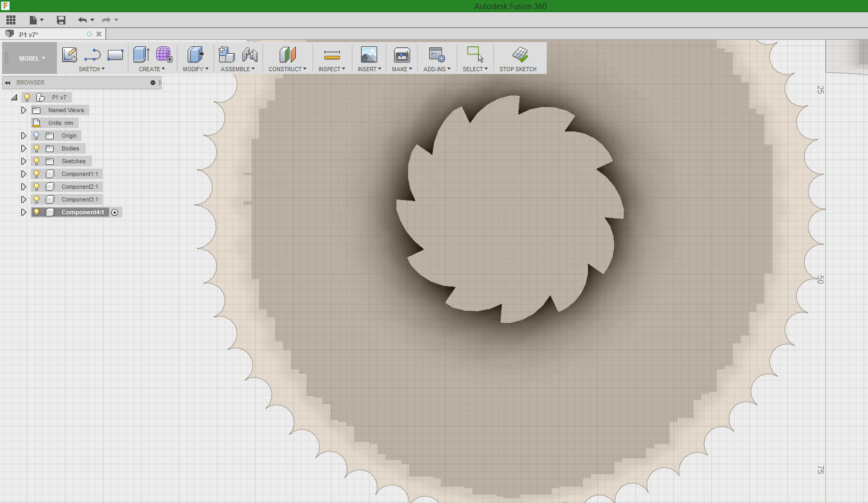The width and height of the screenshot is (868, 503).
Task: Select the Create Sketch tool
Action: [x=70, y=55]
